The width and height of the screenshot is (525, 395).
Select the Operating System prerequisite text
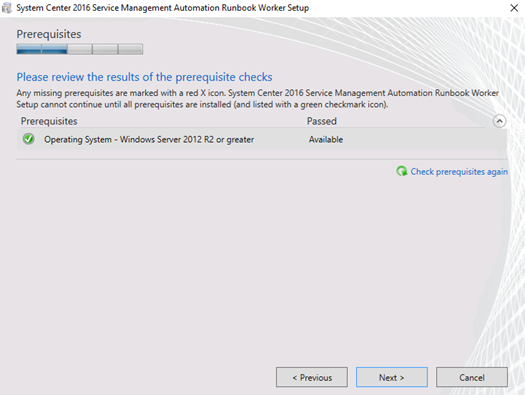pos(149,140)
